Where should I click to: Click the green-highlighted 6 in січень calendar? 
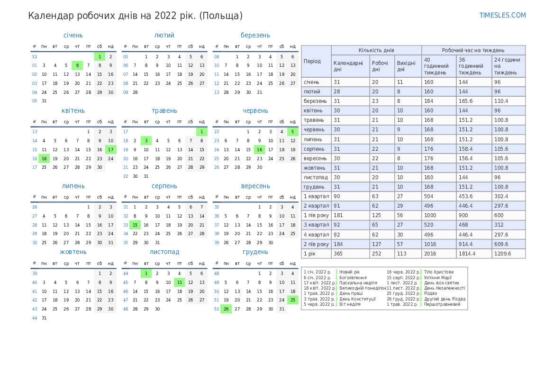pos(77,65)
